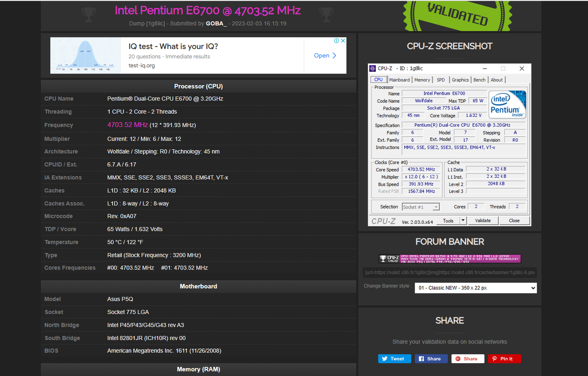
Task: Click the Cores Frequencies value row
Action: click(157, 268)
